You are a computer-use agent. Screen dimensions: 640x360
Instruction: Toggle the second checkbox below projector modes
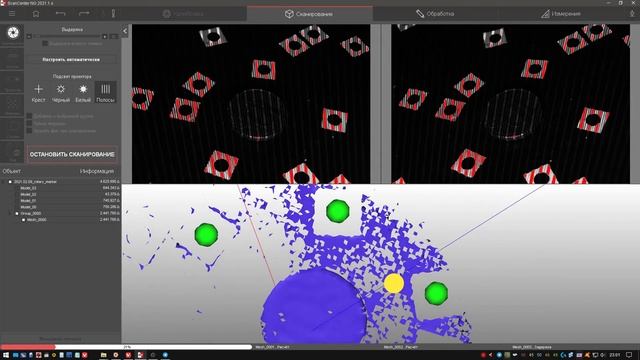coord(29,123)
